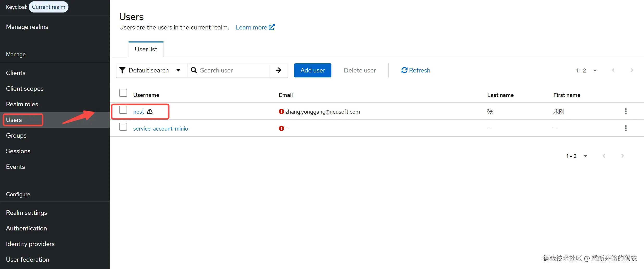Viewport: 644px width, 269px height.
Task: Click the magnifier icon in search field
Action: [194, 70]
